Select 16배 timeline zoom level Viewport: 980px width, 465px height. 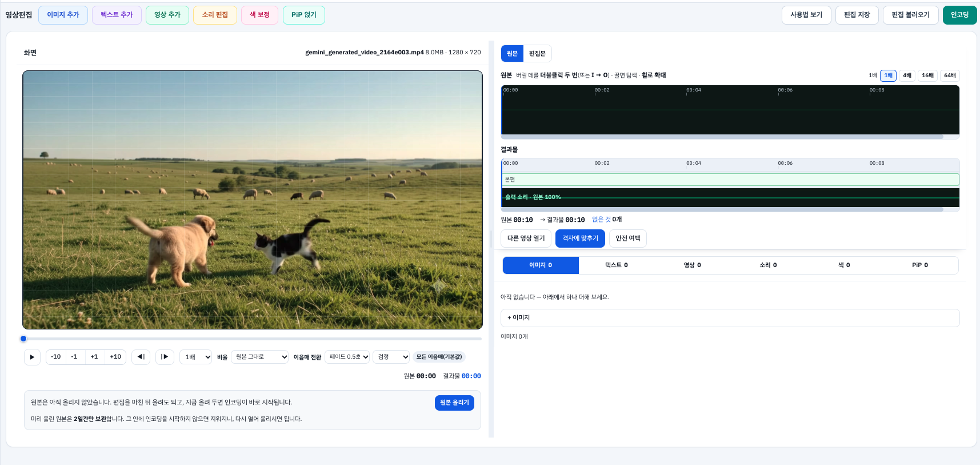pyautogui.click(x=927, y=75)
